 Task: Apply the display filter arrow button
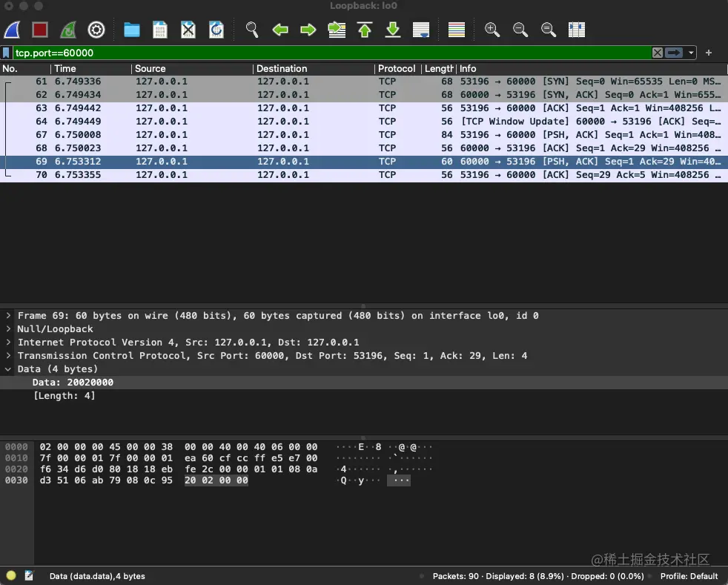point(674,53)
